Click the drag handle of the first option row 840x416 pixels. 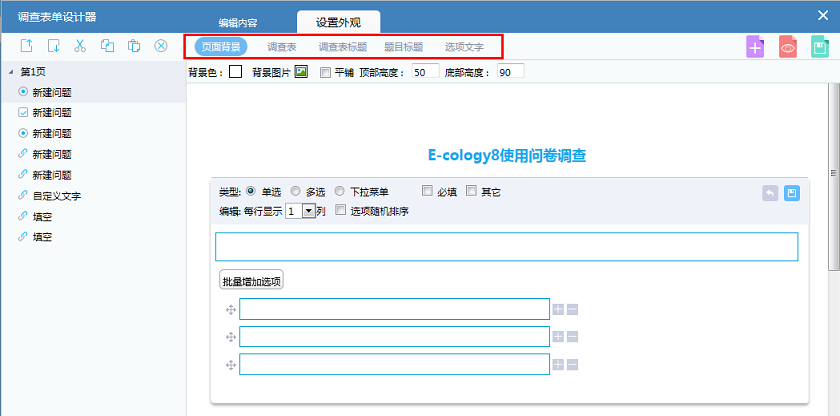(231, 309)
